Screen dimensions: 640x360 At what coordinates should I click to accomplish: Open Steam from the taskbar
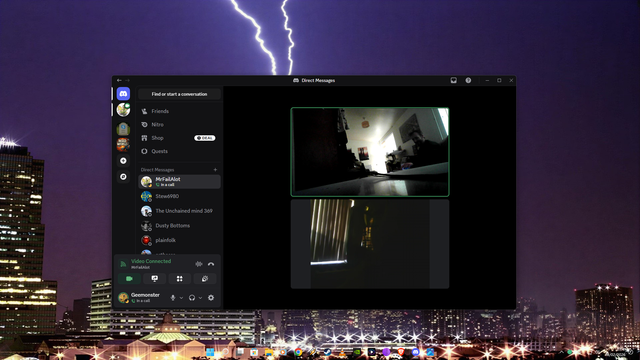(x=327, y=352)
